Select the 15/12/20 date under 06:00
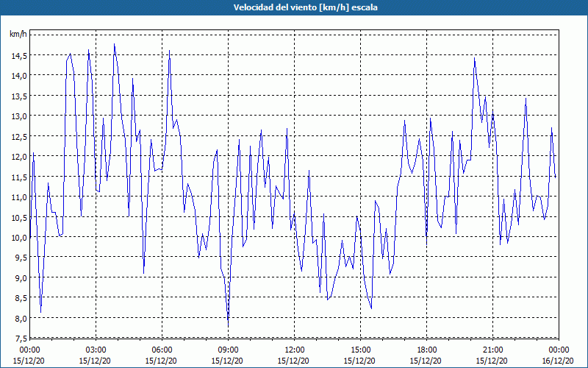 click(161, 361)
